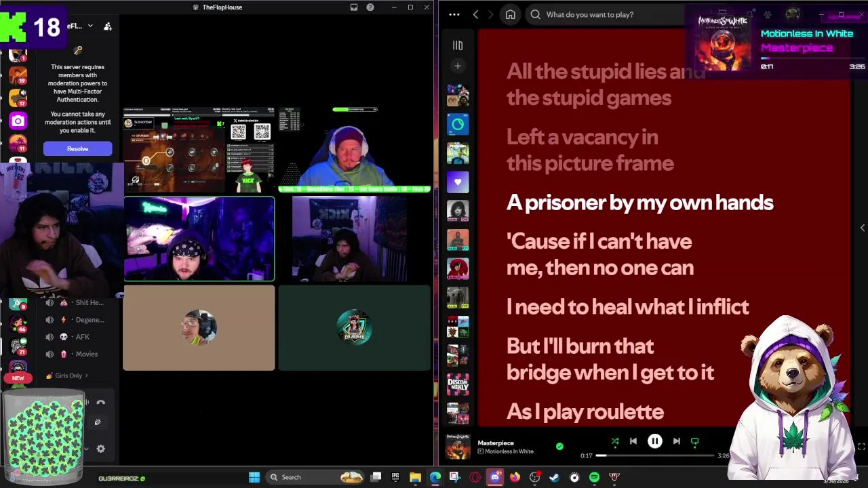The height and width of the screenshot is (488, 868).
Task: Click Resolve for Multi-Factor Authentication
Action: click(77, 148)
